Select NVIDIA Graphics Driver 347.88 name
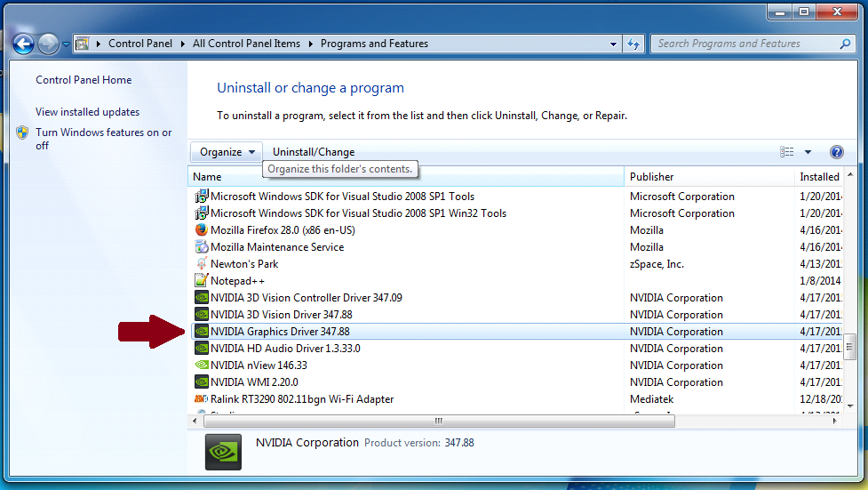This screenshot has width=868, height=490. 280,332
